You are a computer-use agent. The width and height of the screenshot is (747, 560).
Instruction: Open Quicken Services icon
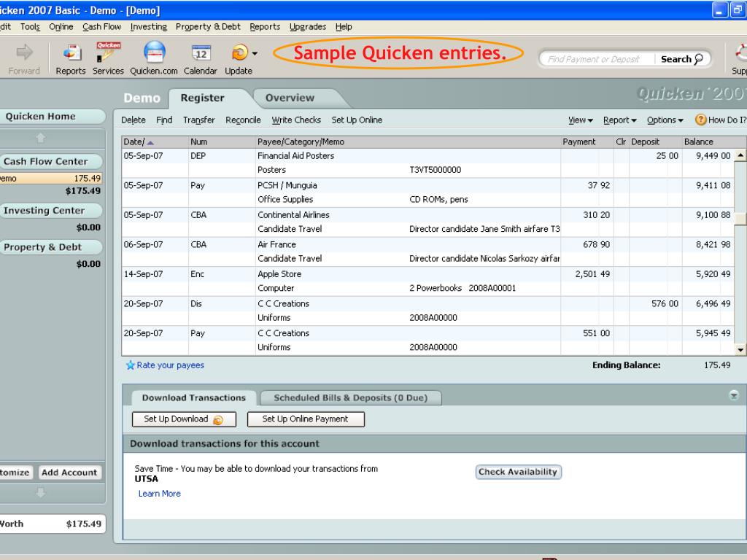tap(108, 52)
